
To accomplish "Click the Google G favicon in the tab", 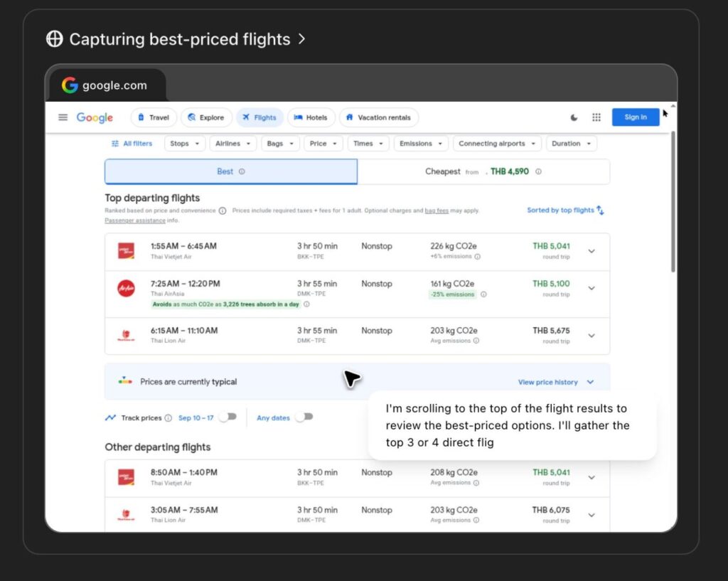I will click(70, 85).
